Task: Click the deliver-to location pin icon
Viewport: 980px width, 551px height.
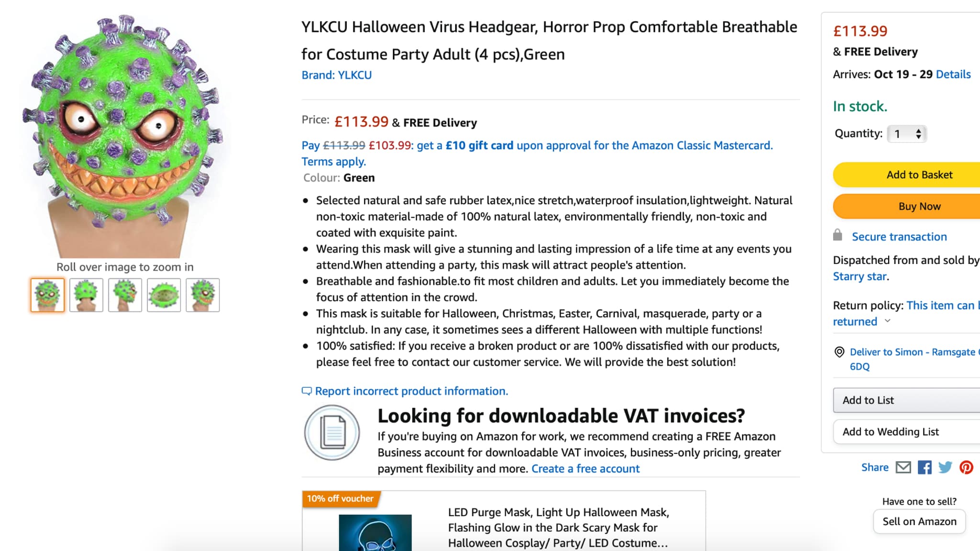Action: click(x=839, y=353)
